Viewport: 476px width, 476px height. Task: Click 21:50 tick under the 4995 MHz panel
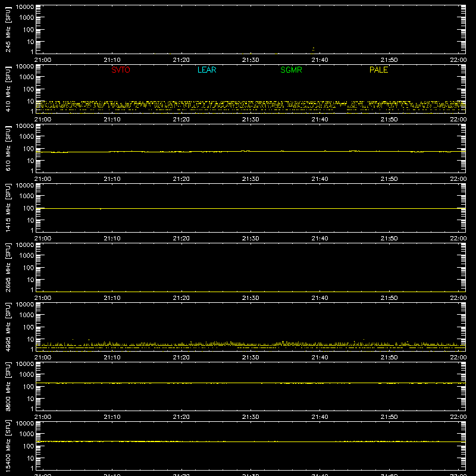(389, 358)
